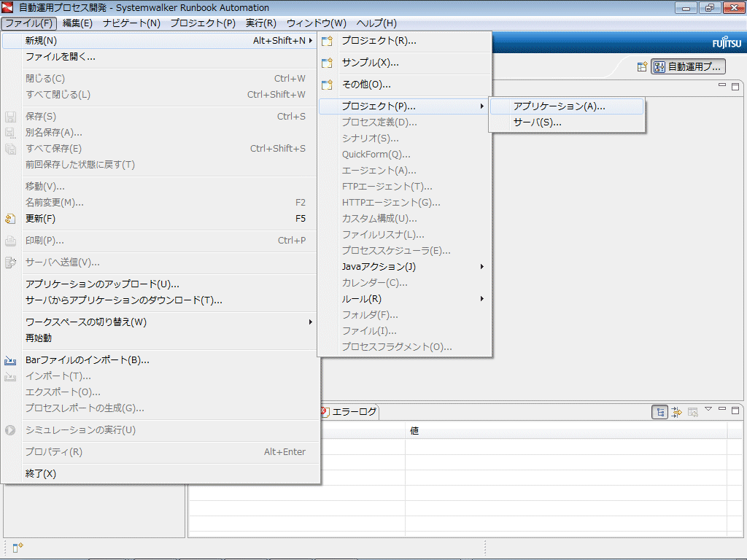Screen dimensions: 747x560
Task: Choose アプリケーションのアップロード(U)...
Action: [x=159, y=284]
